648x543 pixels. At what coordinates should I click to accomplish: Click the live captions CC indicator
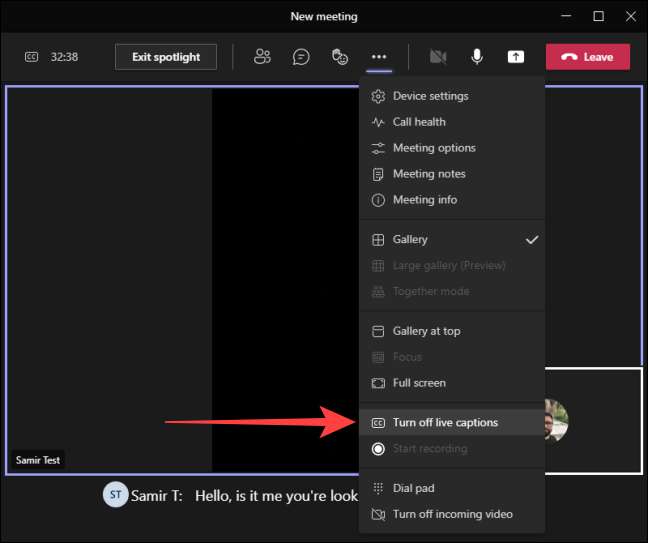click(31, 57)
